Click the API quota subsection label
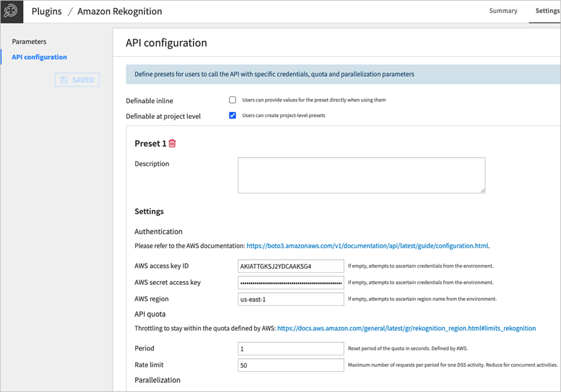This screenshot has width=561, height=392. 150,314
